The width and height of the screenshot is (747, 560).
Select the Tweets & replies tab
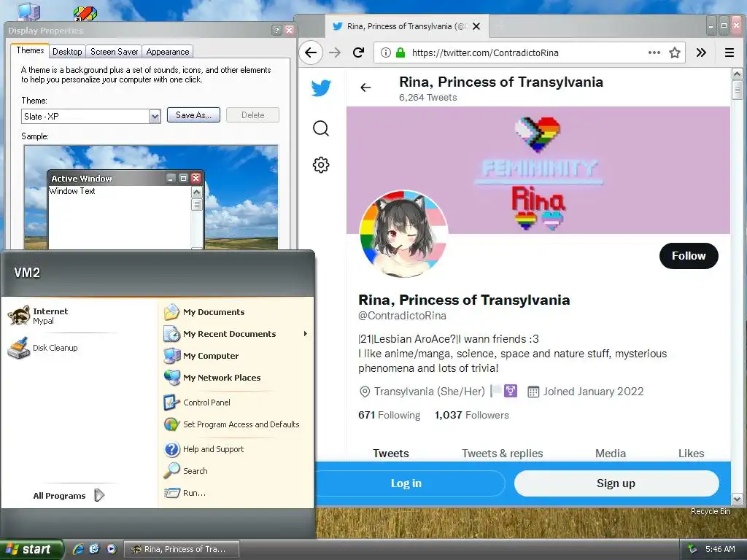502,453
